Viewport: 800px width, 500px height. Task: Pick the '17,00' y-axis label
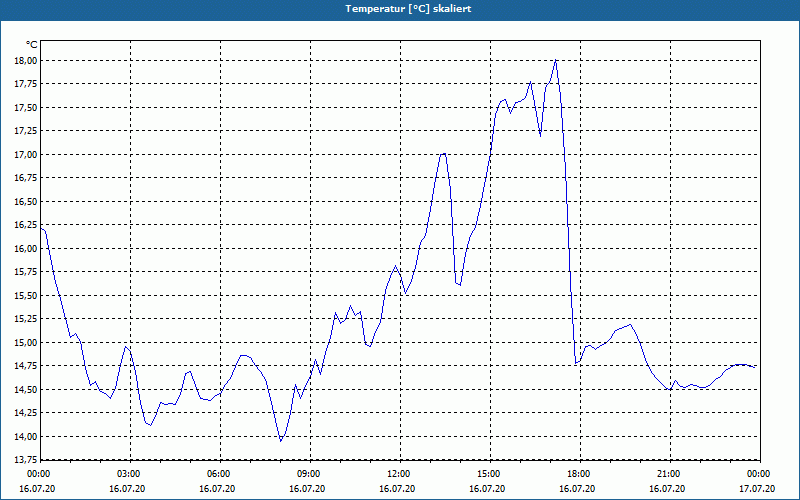pyautogui.click(x=26, y=155)
